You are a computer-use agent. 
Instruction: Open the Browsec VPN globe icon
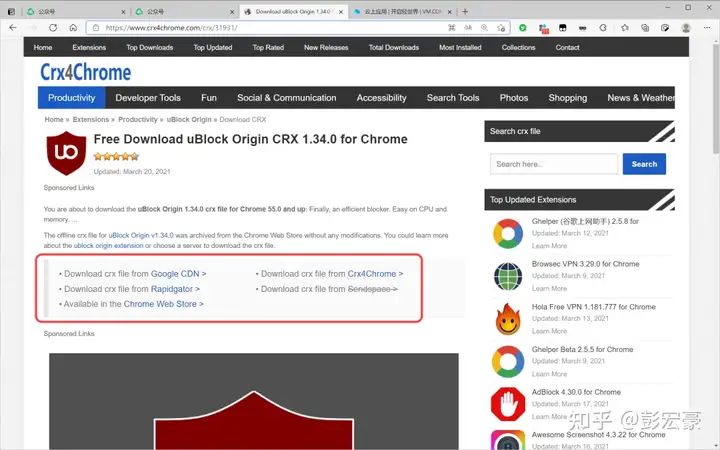508,276
